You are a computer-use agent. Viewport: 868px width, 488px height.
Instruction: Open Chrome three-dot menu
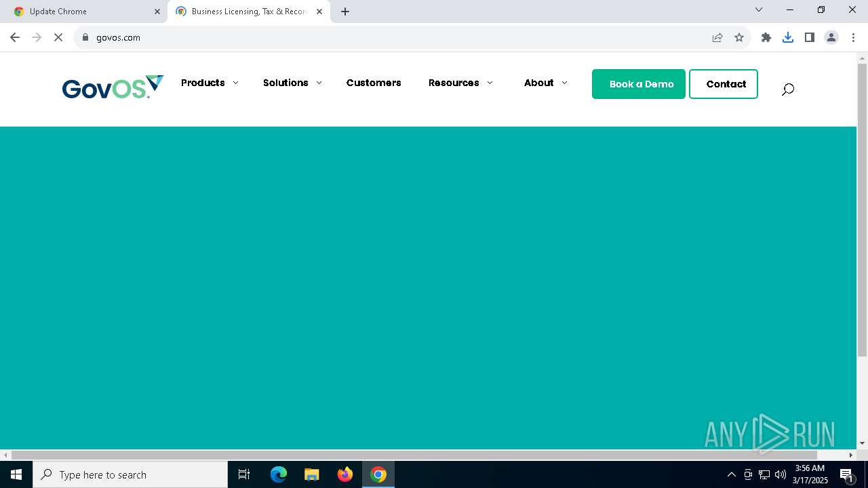[853, 37]
